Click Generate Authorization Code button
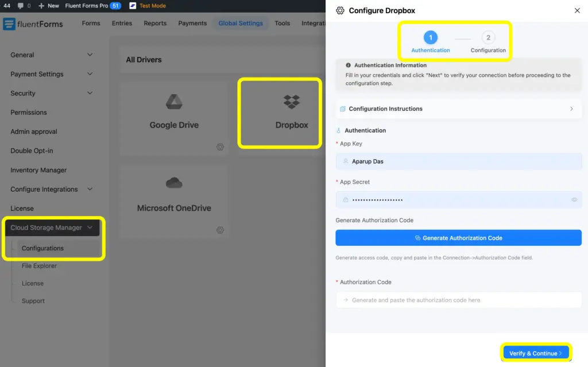Viewport: 588px width, 367px height. coord(459,238)
